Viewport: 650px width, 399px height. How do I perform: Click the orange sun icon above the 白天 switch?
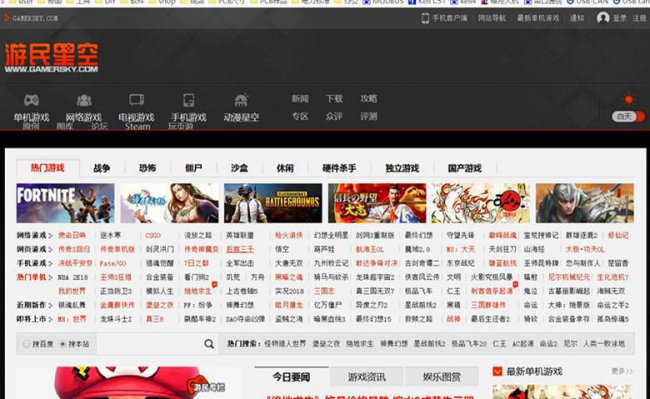629,99
